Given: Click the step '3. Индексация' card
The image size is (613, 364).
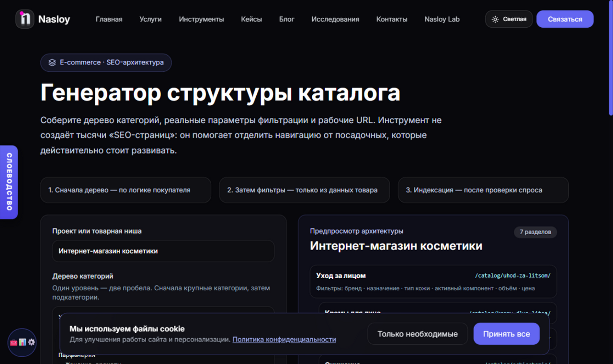Looking at the screenshot, I should 483,190.
